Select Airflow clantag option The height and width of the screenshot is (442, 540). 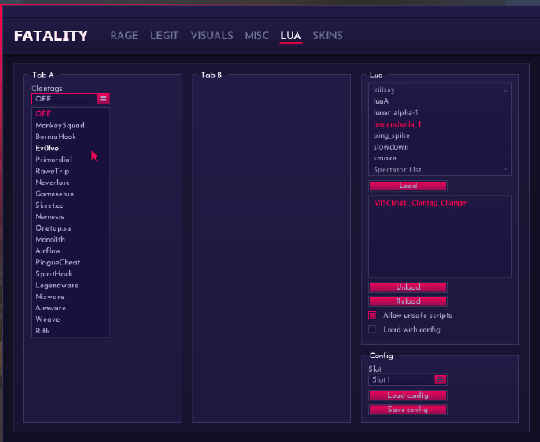71,251
